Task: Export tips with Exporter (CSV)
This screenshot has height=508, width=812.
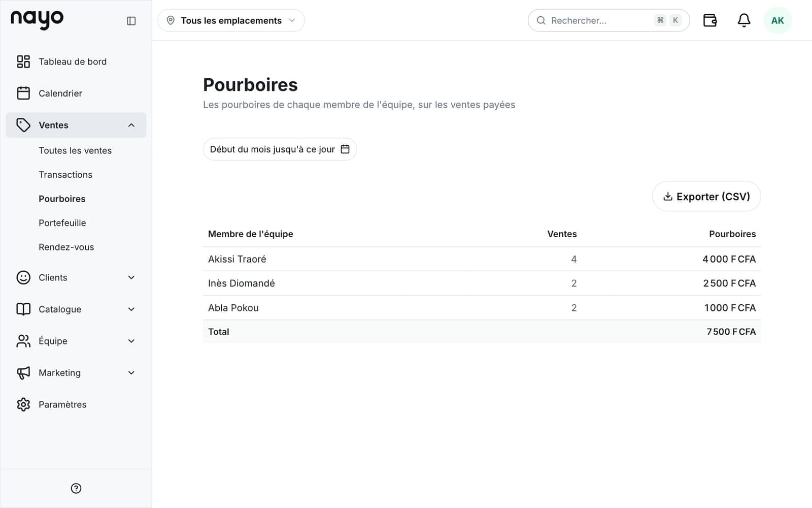Action: 706,196
